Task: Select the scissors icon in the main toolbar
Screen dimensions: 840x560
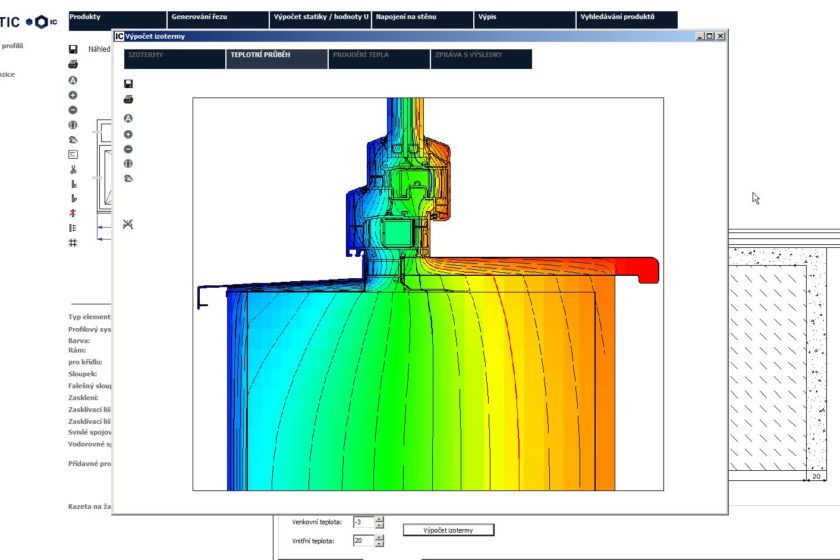Action: pyautogui.click(x=73, y=169)
